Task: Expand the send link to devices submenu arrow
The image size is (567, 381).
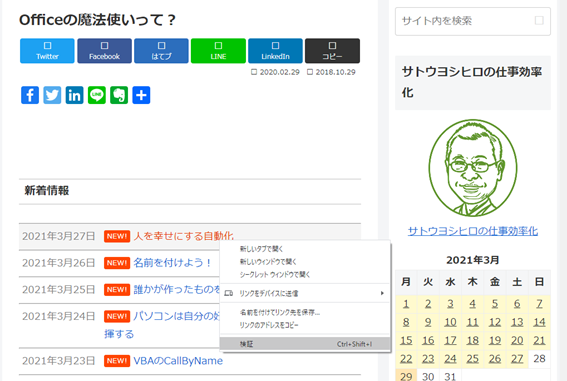Action: pos(382,293)
